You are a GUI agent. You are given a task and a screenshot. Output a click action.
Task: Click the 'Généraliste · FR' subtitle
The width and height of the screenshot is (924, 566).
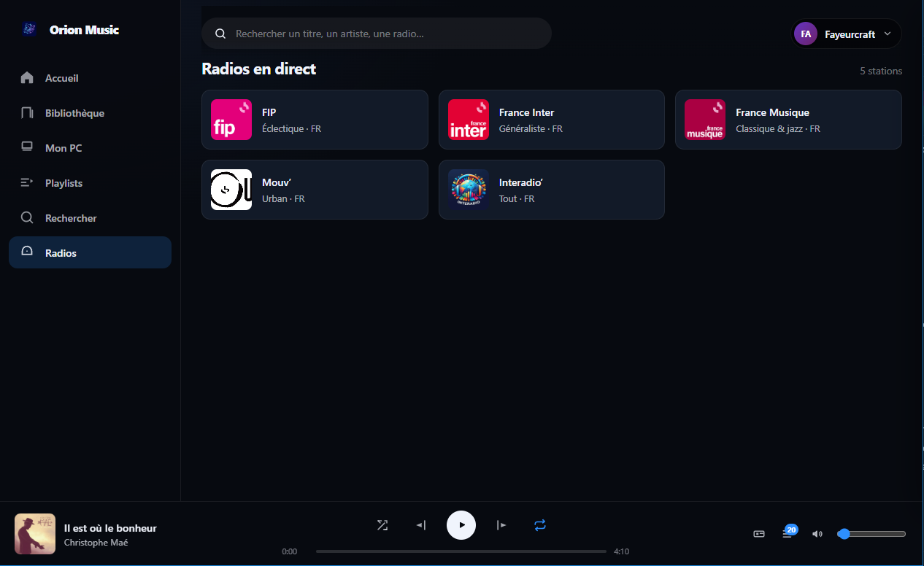[x=531, y=129]
